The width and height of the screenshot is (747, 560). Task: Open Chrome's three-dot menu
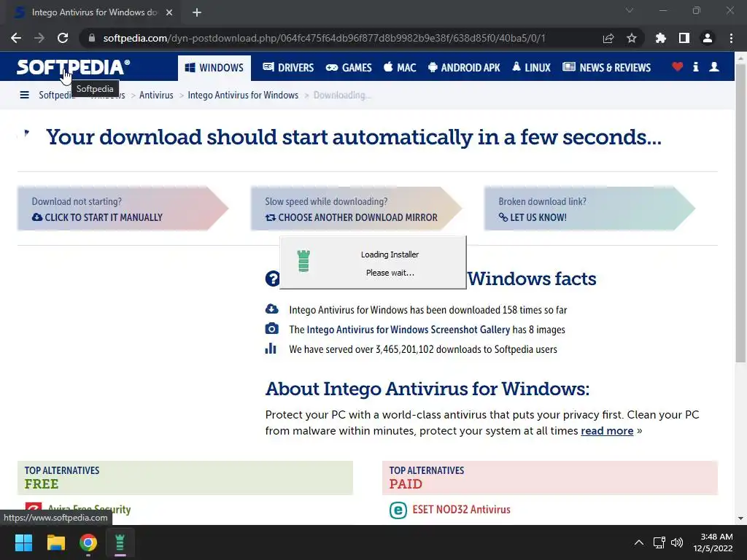[x=731, y=38]
